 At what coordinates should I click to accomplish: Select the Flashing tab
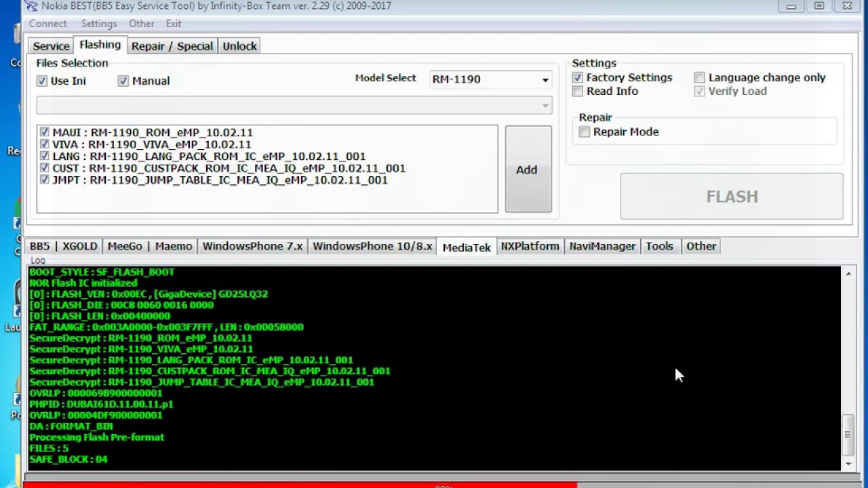pyautogui.click(x=100, y=45)
